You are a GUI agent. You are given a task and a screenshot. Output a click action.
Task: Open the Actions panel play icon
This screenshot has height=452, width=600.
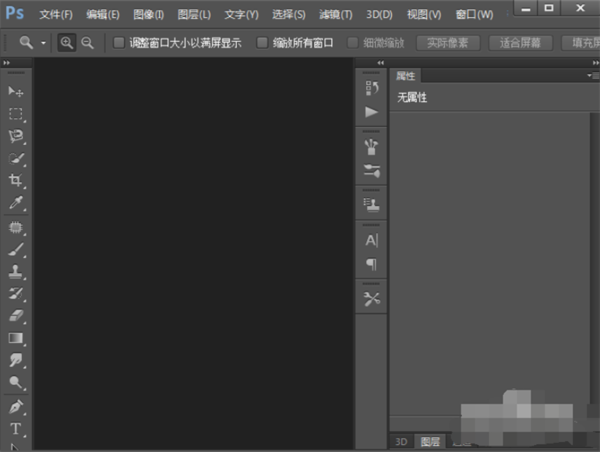[x=372, y=112]
